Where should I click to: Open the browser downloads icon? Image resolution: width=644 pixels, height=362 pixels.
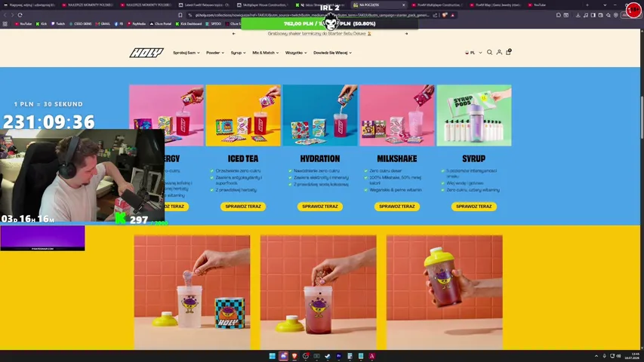point(578,15)
